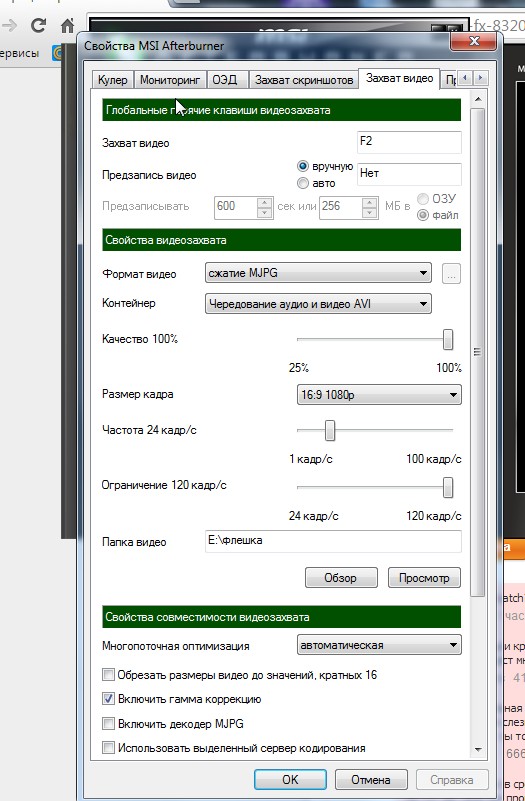Confirm settings with OK button

[290, 780]
